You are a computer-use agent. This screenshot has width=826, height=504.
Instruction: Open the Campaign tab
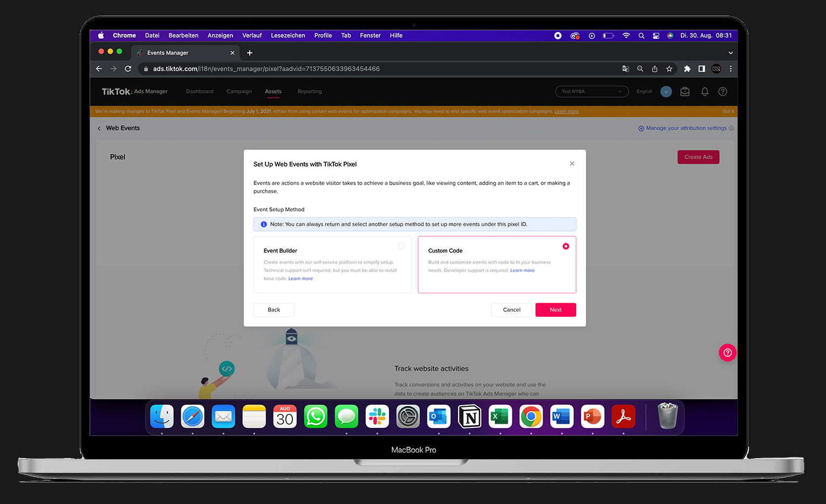point(239,91)
